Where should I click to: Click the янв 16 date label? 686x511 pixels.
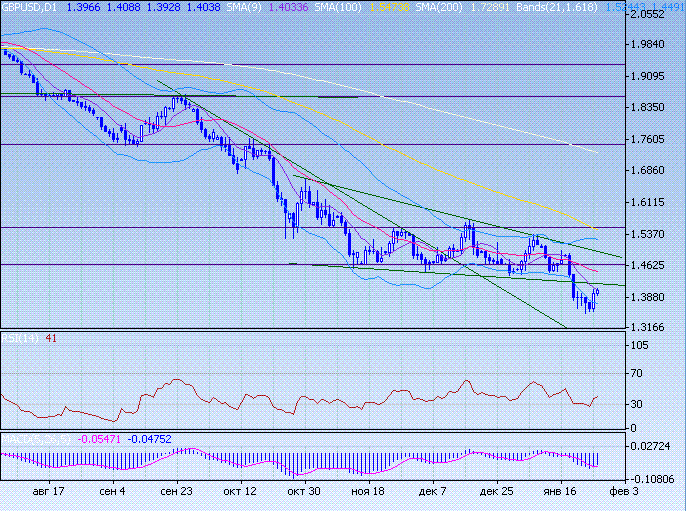pyautogui.click(x=560, y=492)
